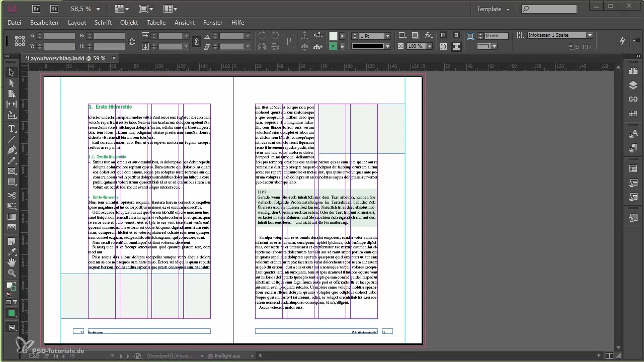The image size is (644, 362).
Task: Click the fill color swatch in control panel
Action: (333, 36)
